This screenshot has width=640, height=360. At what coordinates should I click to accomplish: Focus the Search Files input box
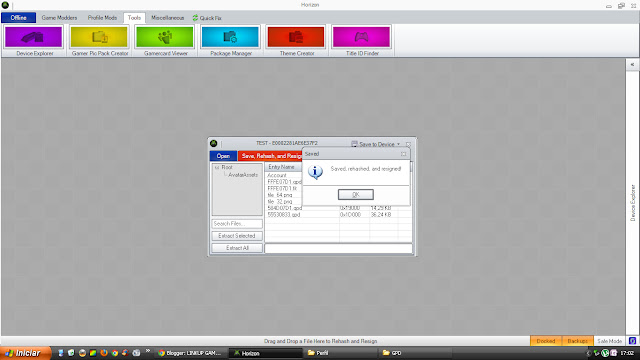[x=237, y=224]
